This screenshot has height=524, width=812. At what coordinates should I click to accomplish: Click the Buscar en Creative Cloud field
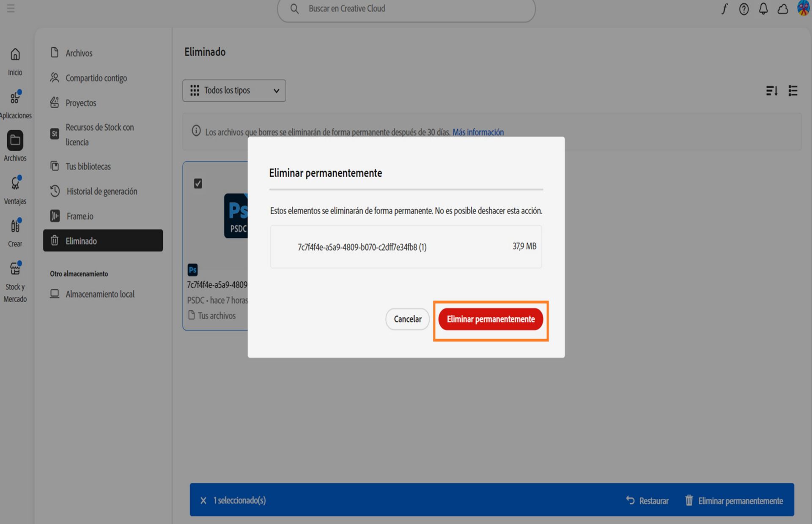[406, 9]
